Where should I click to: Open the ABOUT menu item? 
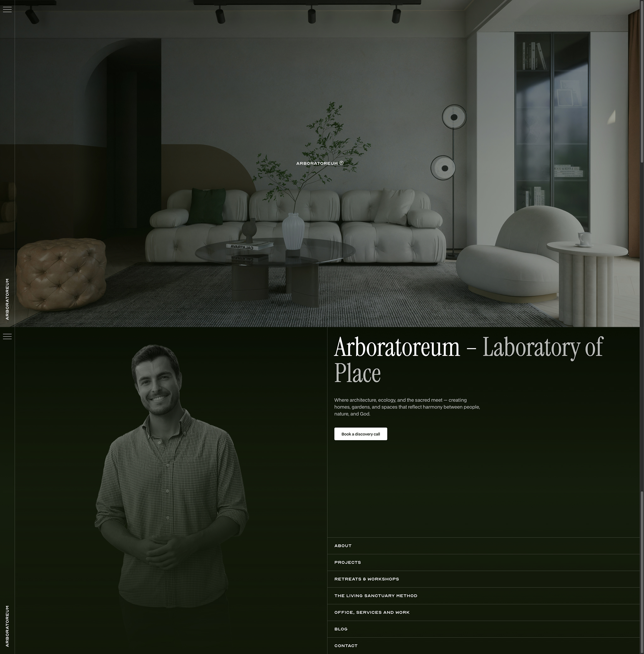click(343, 546)
